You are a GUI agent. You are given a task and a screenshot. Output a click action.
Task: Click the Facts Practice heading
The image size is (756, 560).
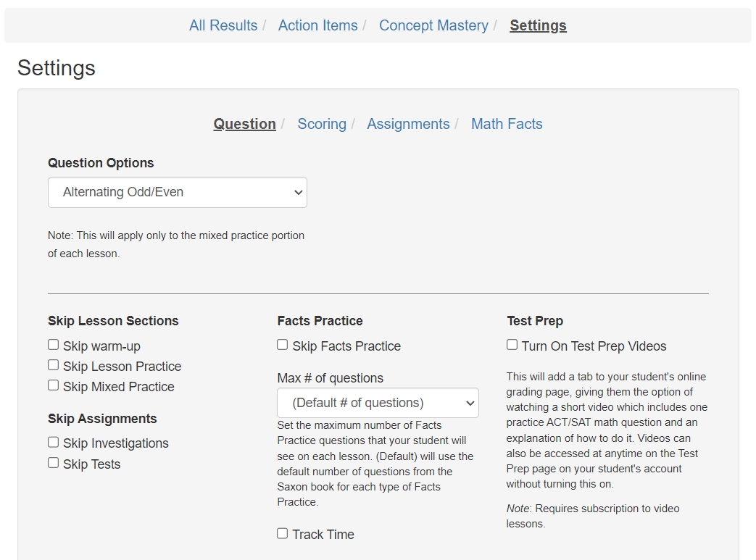click(320, 321)
